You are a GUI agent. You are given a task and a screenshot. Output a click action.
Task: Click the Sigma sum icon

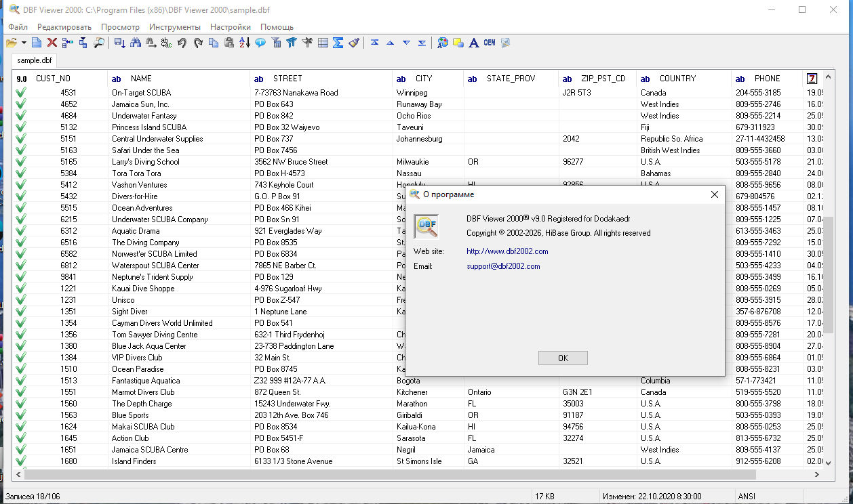point(338,43)
